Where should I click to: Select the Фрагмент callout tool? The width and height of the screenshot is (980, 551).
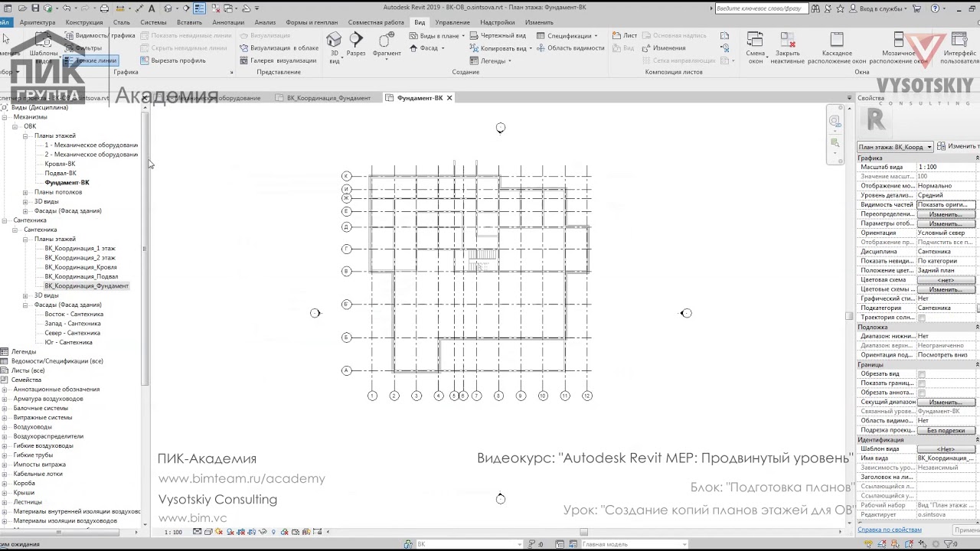(x=387, y=45)
